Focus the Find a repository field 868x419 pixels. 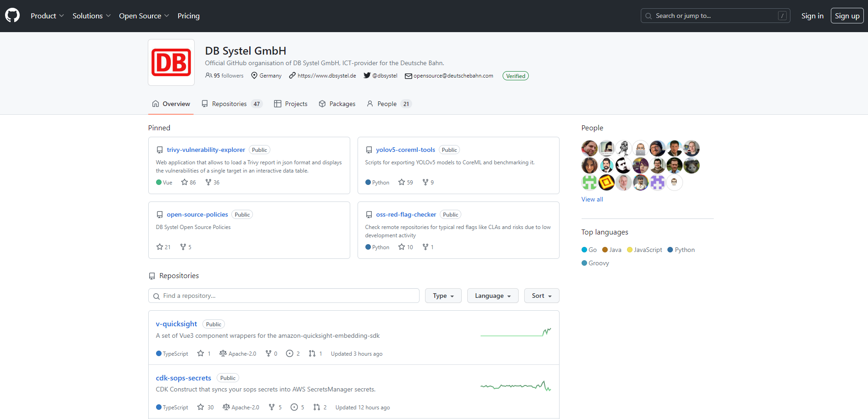tap(284, 296)
